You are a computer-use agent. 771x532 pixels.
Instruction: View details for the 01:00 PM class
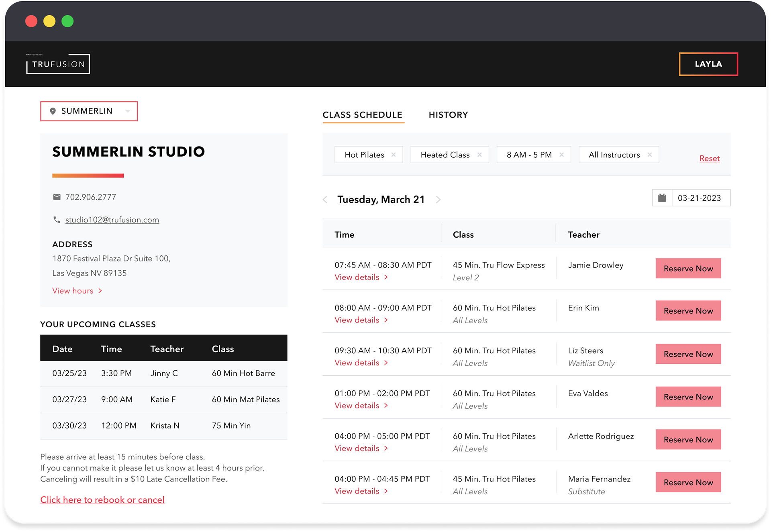click(x=361, y=406)
